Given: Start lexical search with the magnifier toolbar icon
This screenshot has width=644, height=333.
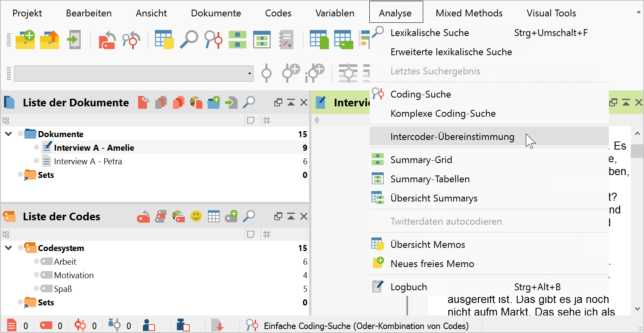Looking at the screenshot, I should pyautogui.click(x=189, y=40).
